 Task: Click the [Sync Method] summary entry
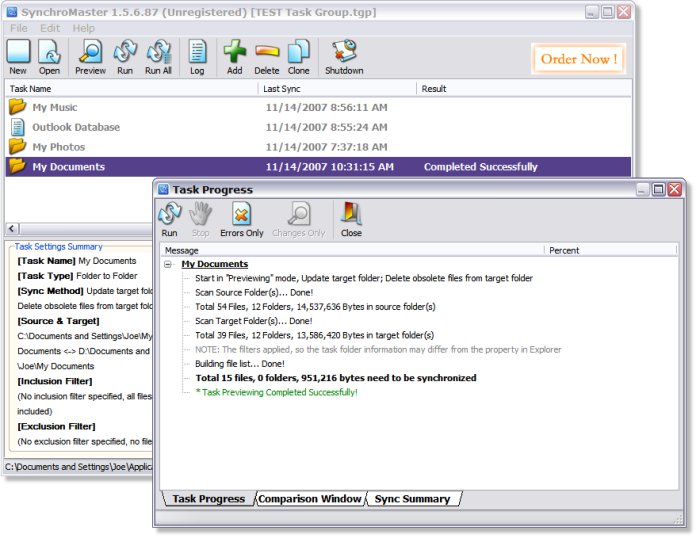(85, 291)
